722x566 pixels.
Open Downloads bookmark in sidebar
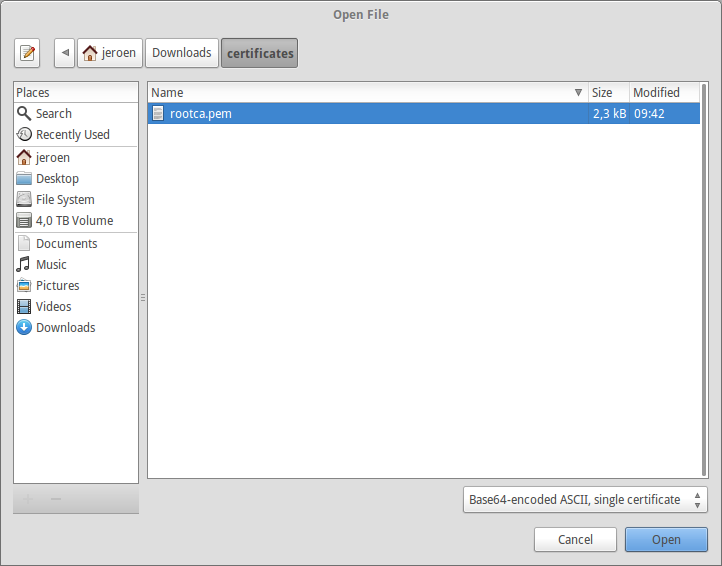click(x=76, y=327)
